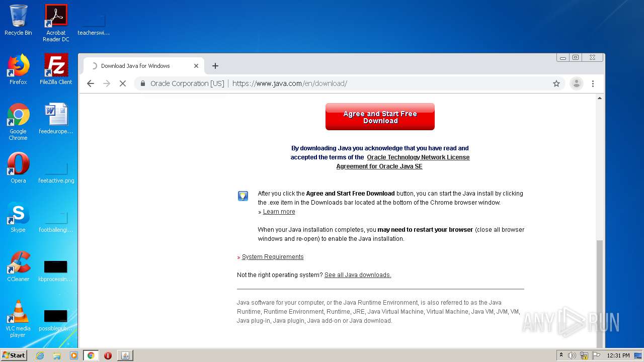The height and width of the screenshot is (362, 644).
Task: Click the Show desktop taskbar button
Action: coord(638,355)
